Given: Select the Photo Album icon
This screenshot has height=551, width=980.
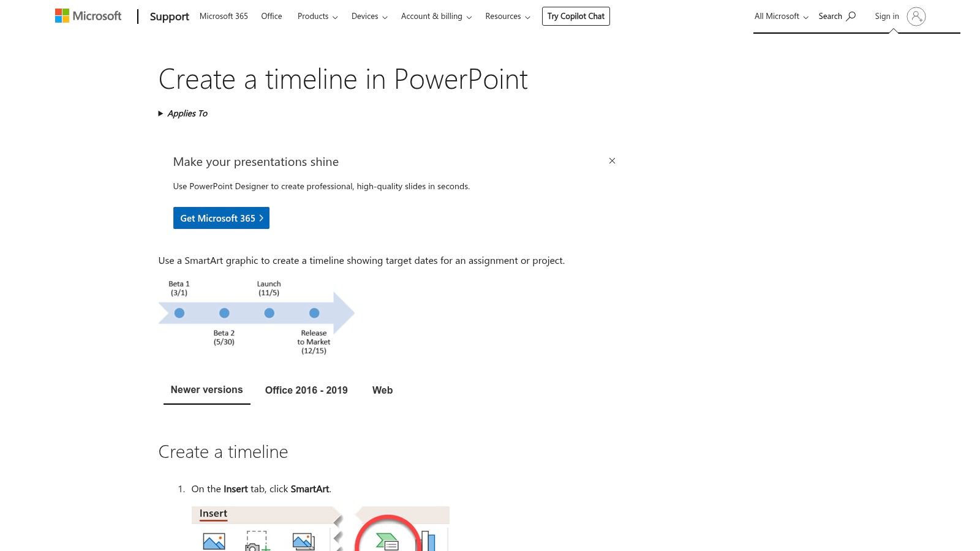Looking at the screenshot, I should tap(303, 541).
